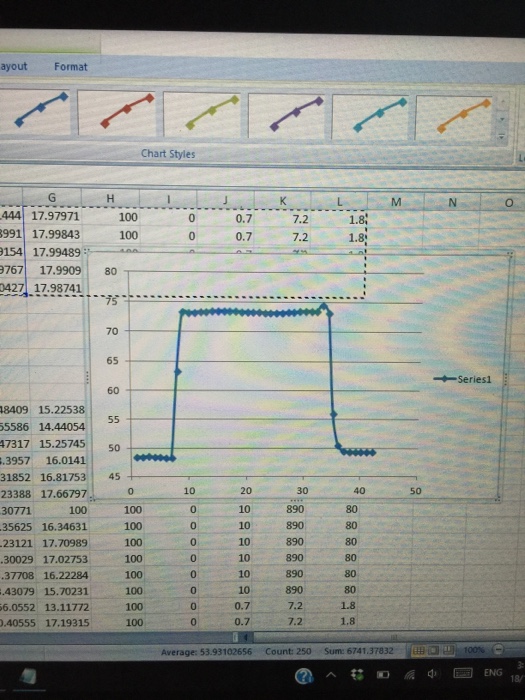Switch to Page Layout view in status bar
This screenshot has width=525, height=700.
point(433,650)
